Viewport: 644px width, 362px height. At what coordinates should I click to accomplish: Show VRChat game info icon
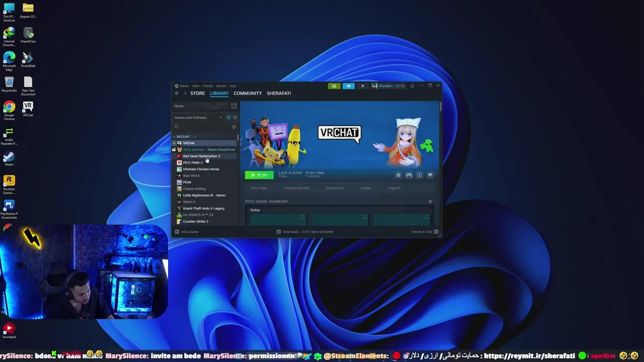[x=419, y=175]
